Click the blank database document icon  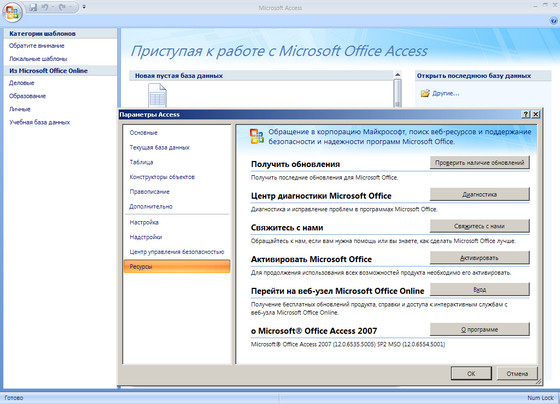157,95
